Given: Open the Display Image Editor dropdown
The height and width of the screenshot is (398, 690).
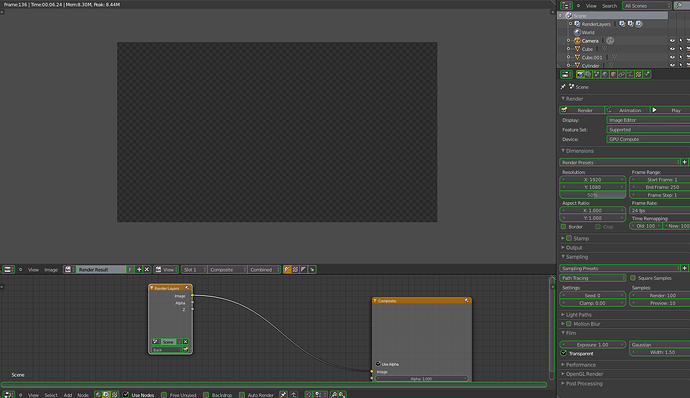Looking at the screenshot, I should click(x=648, y=120).
